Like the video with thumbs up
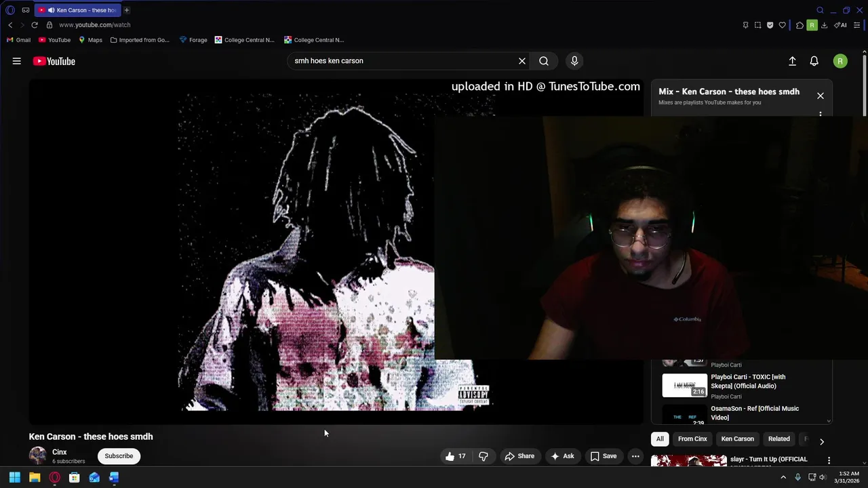Viewport: 868px width, 488px height. pyautogui.click(x=456, y=456)
